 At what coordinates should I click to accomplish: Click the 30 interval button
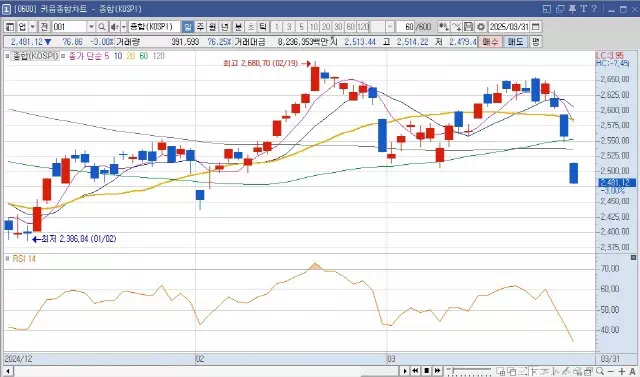[338, 27]
